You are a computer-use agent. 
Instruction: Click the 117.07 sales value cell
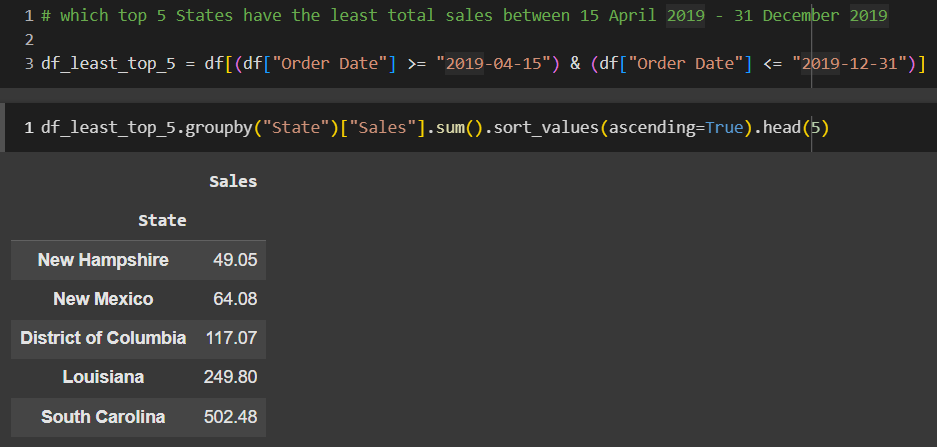tap(231, 338)
